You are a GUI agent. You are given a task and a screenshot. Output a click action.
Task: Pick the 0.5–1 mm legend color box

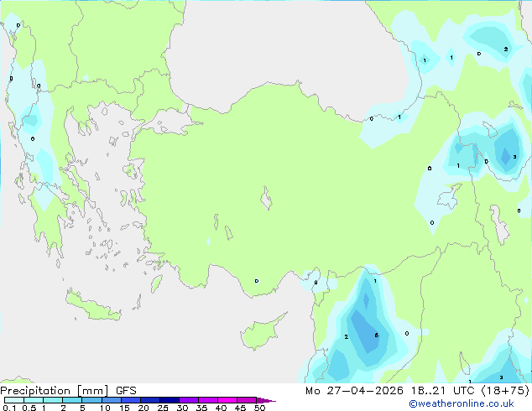tap(34, 400)
